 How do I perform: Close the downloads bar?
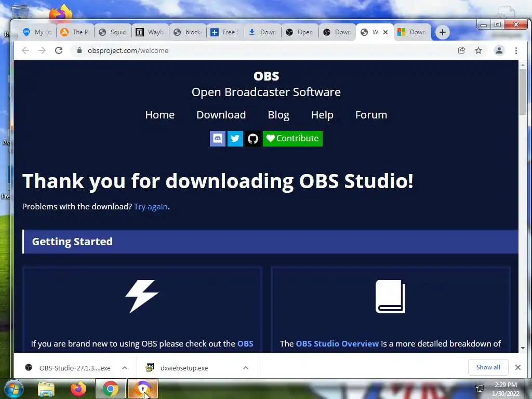(518, 367)
